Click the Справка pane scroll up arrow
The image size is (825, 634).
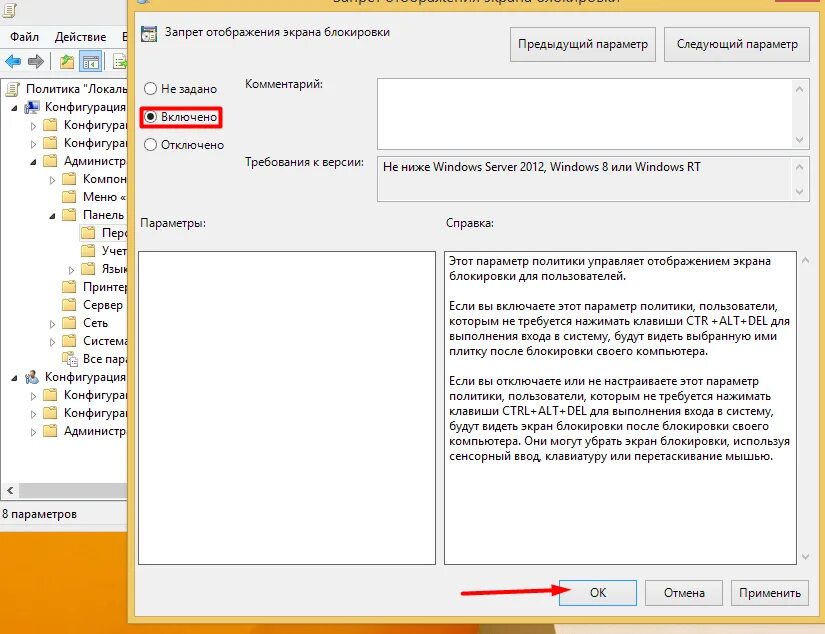point(806,260)
